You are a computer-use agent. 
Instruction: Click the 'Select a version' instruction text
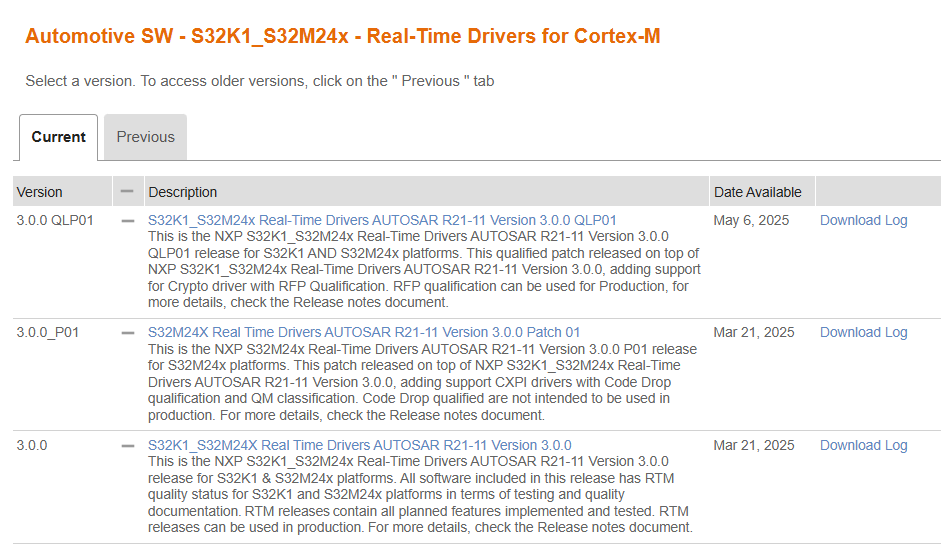point(260,81)
